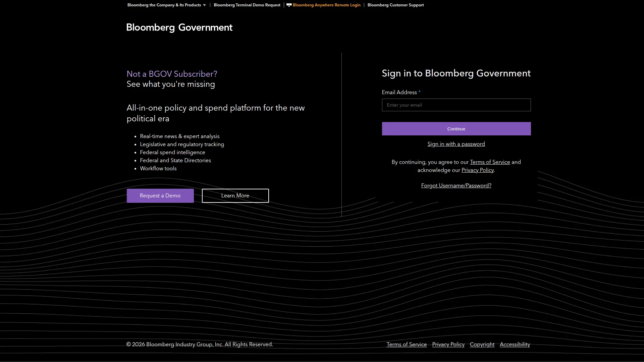Click 'Sign in to Bloomberg Government' heading
Image resolution: width=644 pixels, height=362 pixels.
456,73
